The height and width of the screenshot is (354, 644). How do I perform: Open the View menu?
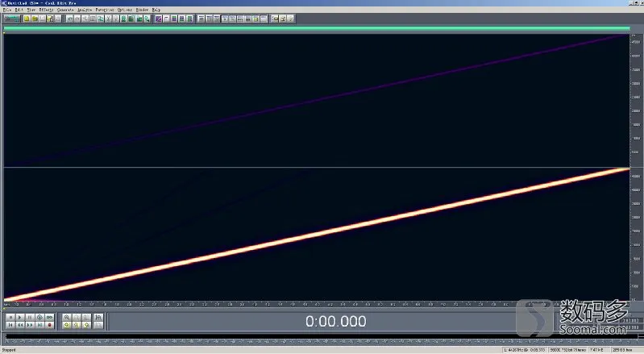pos(31,10)
